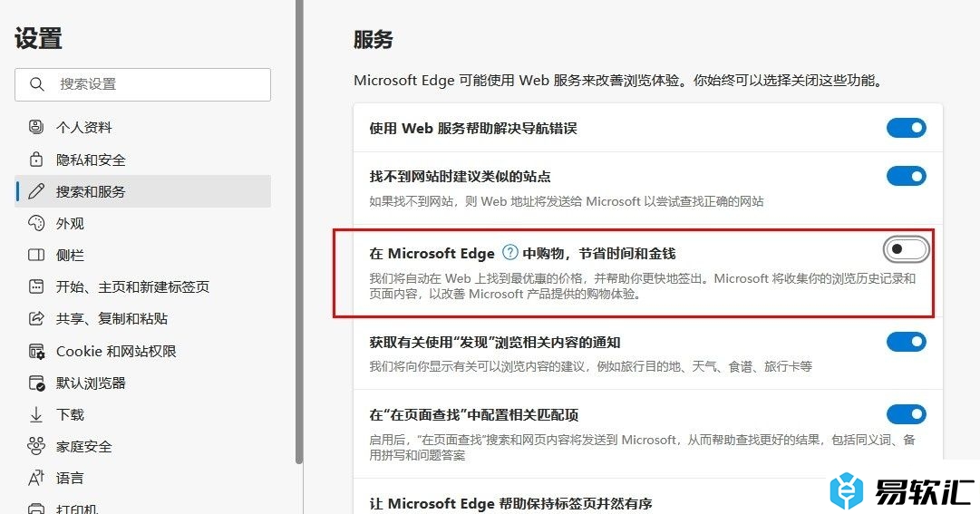Image resolution: width=980 pixels, height=514 pixels.
Task: Click the 如果找不到网站 description text
Action: tap(567, 201)
